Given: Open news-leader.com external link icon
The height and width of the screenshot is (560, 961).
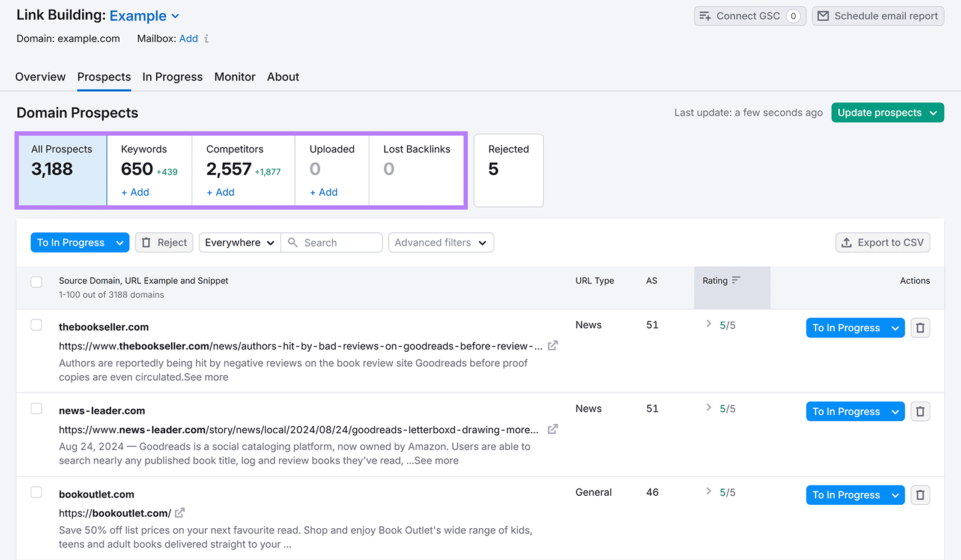Looking at the screenshot, I should (x=553, y=429).
